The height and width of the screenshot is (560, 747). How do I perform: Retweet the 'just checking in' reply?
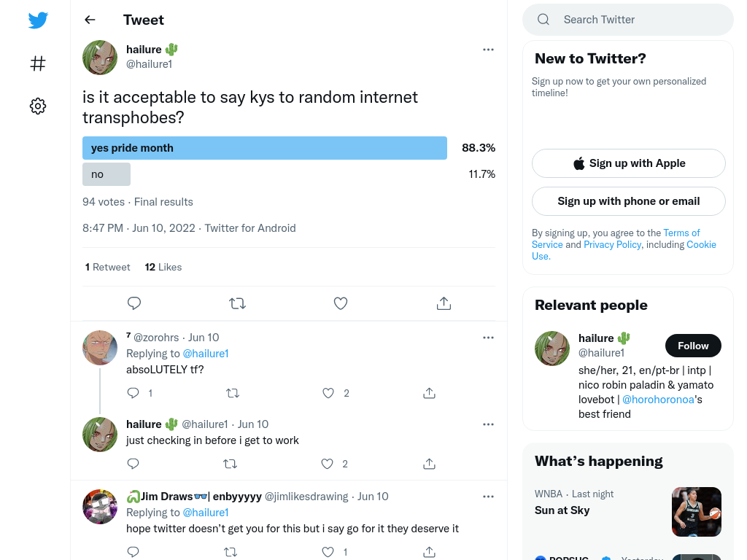click(x=231, y=463)
